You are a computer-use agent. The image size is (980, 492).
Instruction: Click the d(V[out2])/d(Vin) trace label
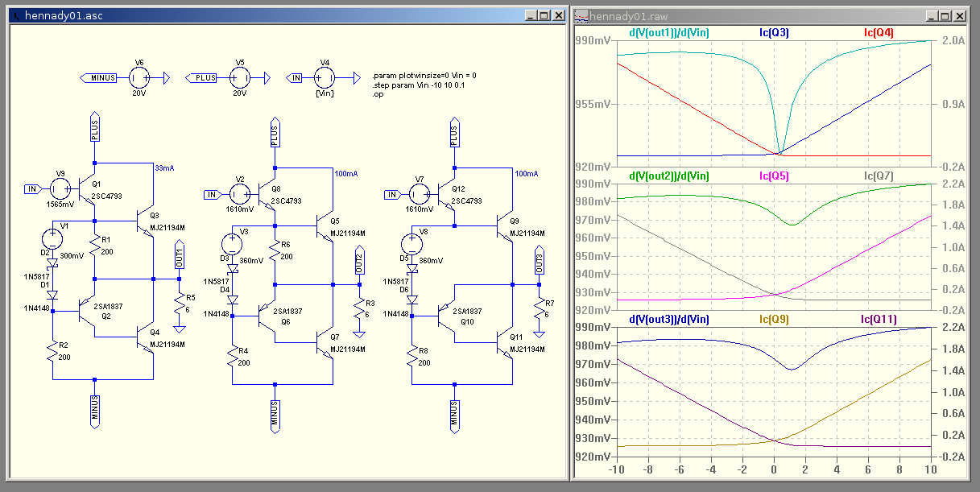coord(668,176)
